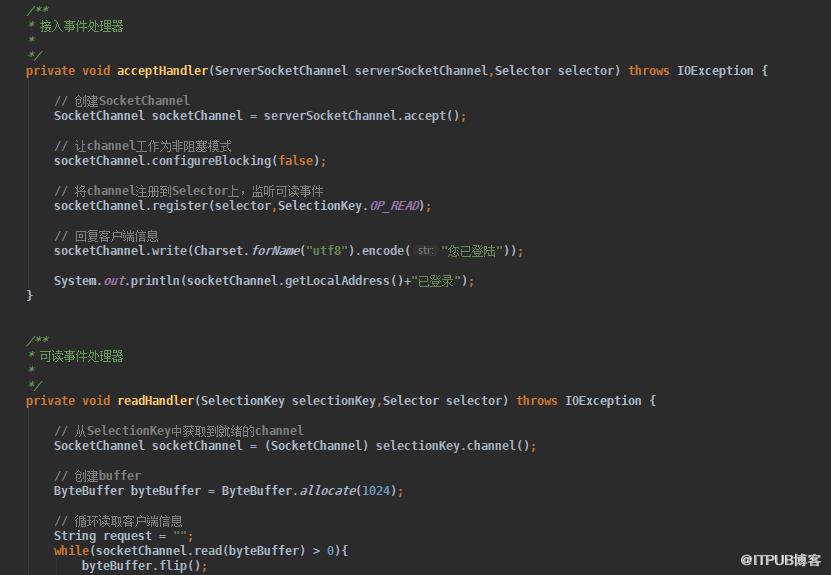Click the "您已登陆" string literal
This screenshot has height=575, width=831.
click(472, 251)
